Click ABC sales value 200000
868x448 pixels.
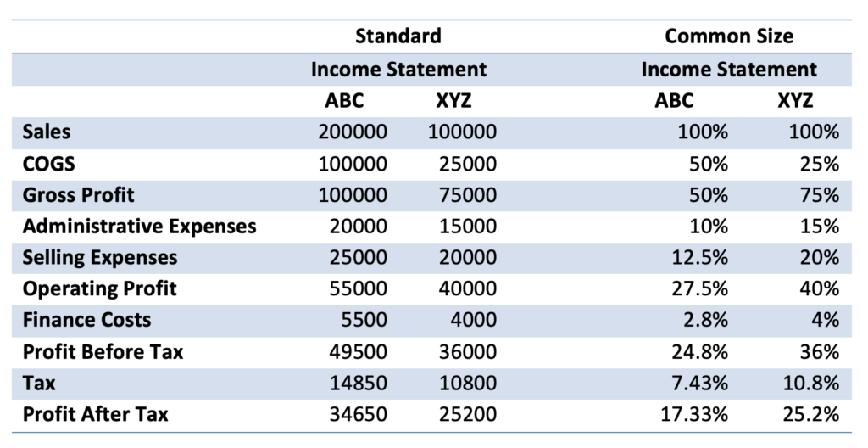click(x=353, y=132)
